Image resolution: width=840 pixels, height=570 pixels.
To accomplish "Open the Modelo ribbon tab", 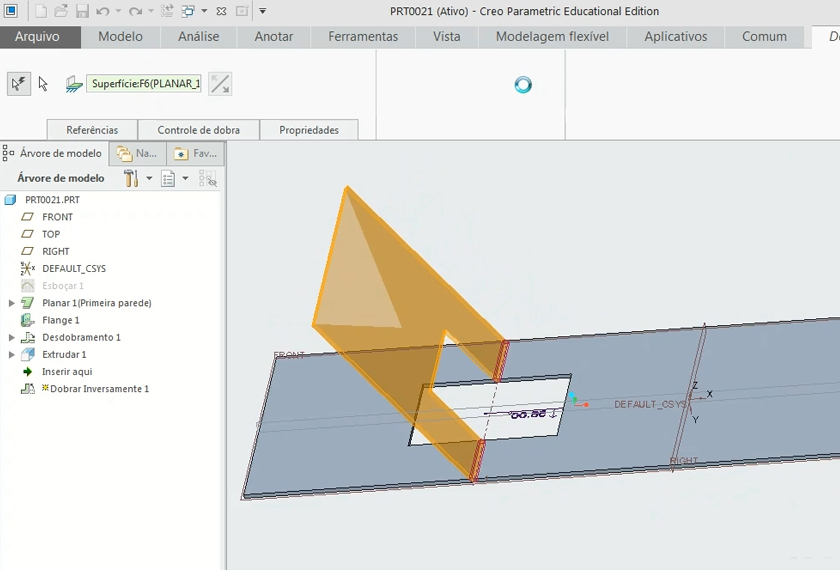I will [120, 37].
